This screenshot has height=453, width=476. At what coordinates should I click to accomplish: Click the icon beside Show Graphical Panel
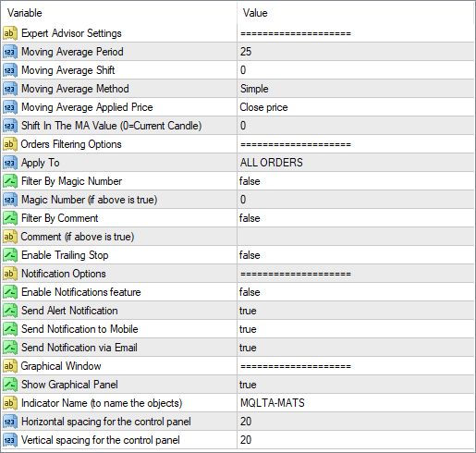click(9, 385)
